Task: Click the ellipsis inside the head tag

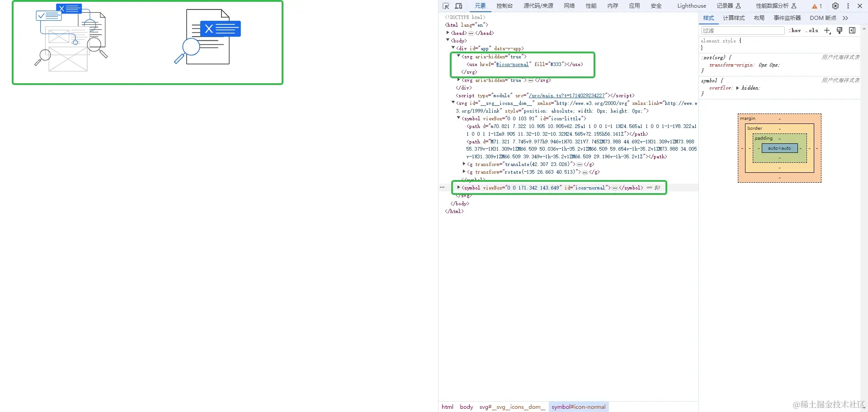Action: click(471, 33)
